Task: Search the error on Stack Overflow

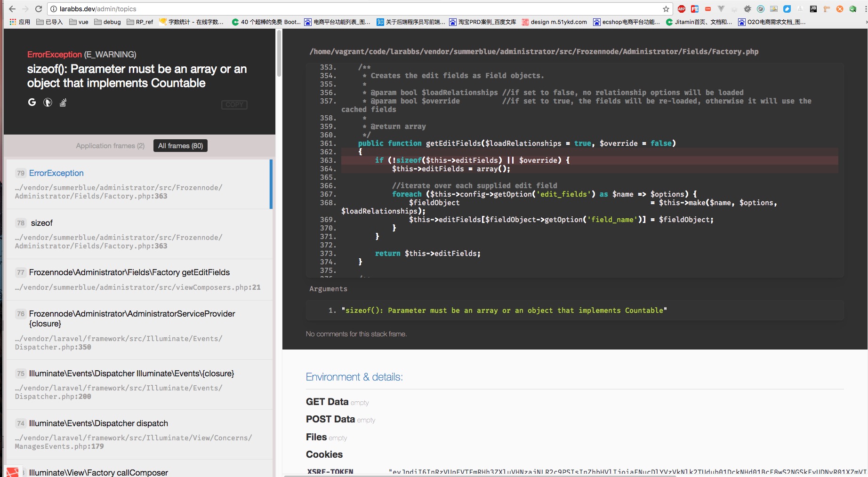Action: (63, 102)
